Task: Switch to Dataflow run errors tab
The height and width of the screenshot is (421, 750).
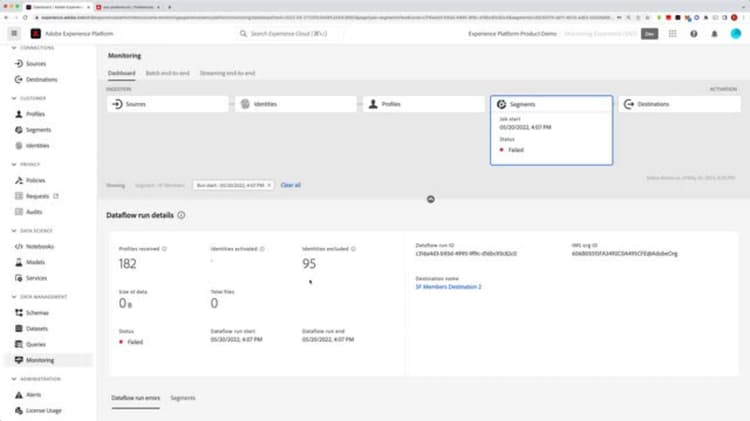Action: [x=136, y=398]
